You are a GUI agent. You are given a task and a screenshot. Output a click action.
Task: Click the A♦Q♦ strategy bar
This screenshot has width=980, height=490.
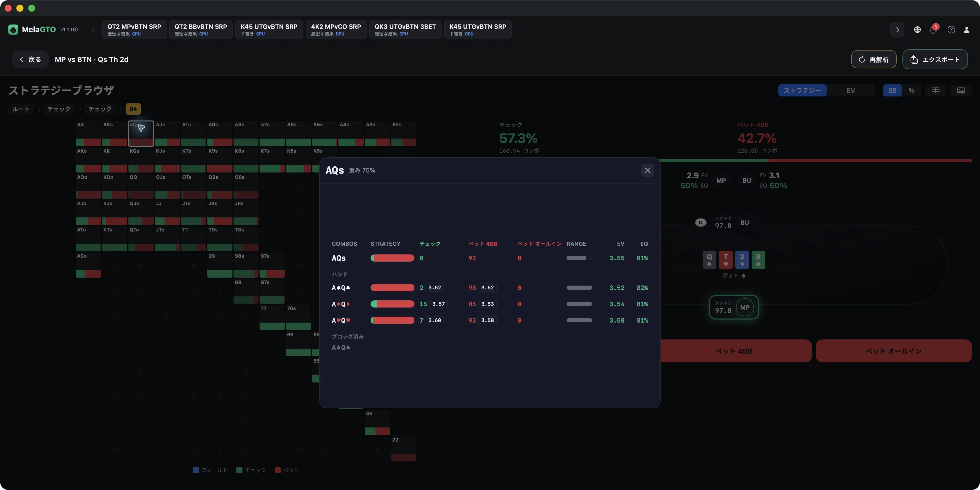[392, 304]
